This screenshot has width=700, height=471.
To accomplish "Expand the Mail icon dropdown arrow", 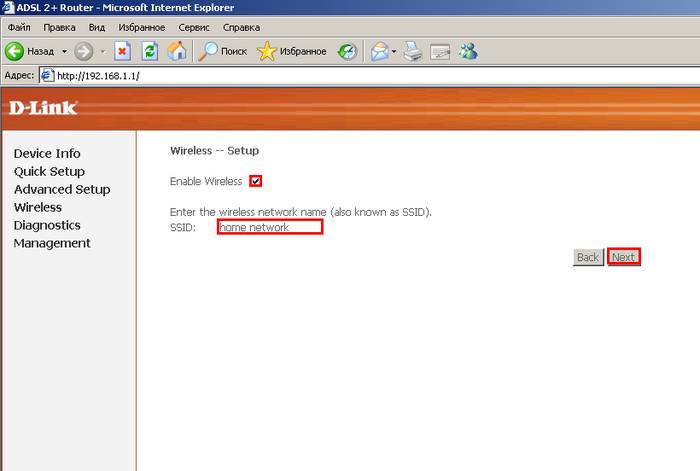I will click(395, 50).
